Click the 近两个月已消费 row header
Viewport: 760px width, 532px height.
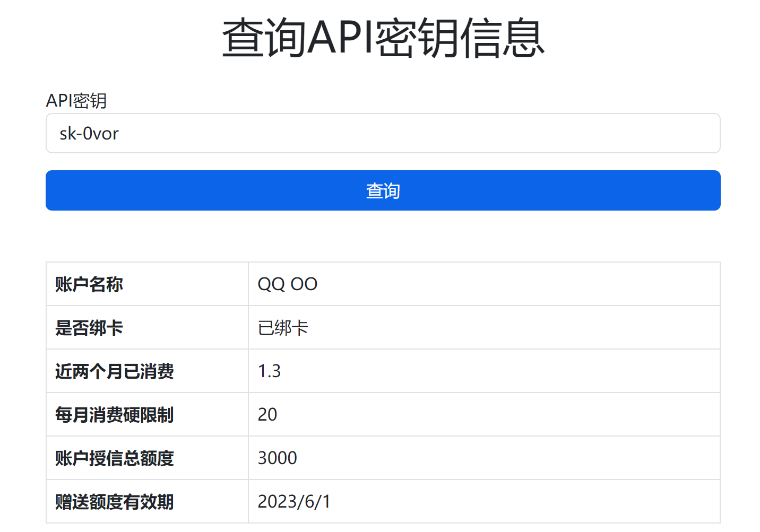point(114,371)
